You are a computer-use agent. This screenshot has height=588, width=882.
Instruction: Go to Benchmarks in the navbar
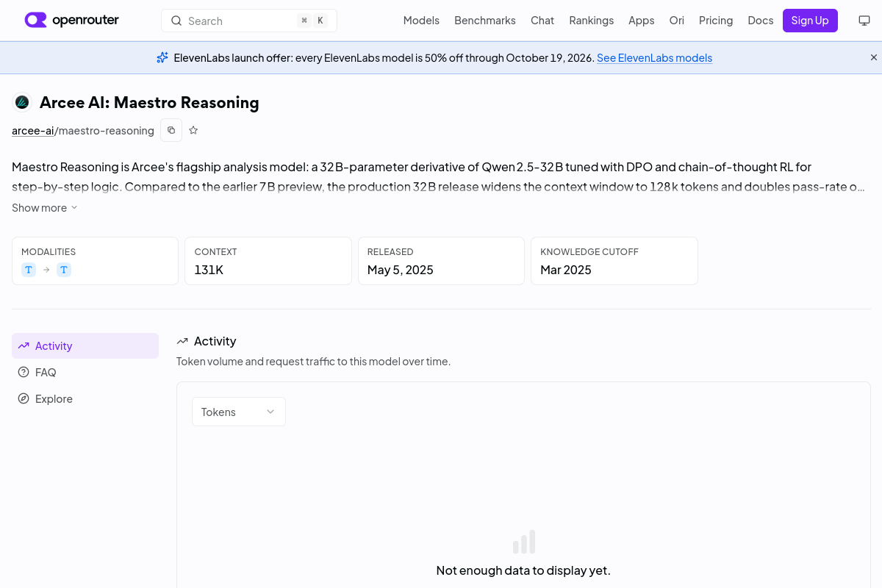[485, 21]
